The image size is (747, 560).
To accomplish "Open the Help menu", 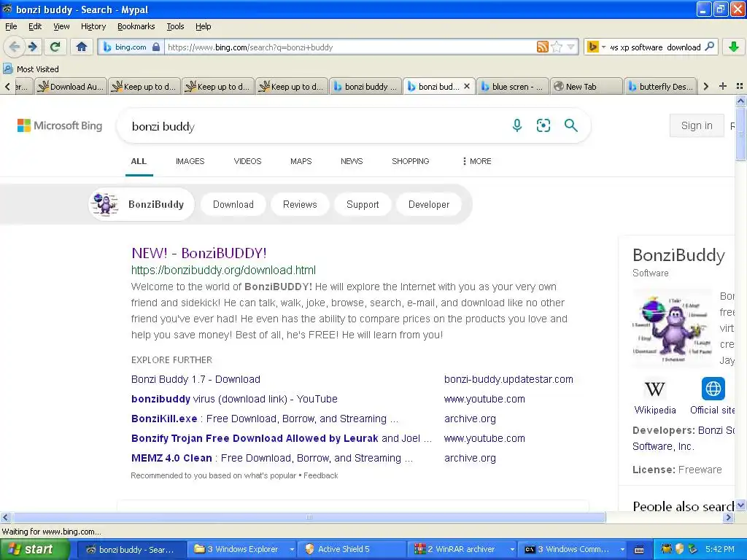I will [203, 26].
